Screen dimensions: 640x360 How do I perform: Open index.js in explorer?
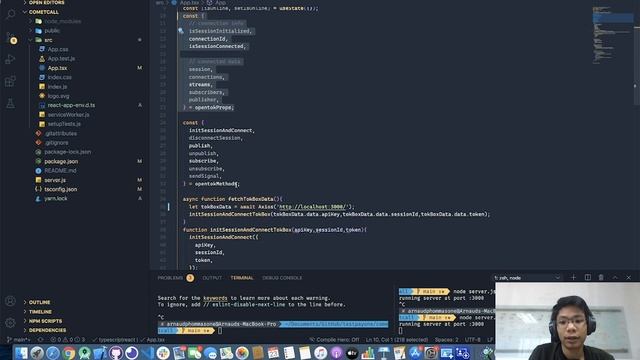point(57,87)
